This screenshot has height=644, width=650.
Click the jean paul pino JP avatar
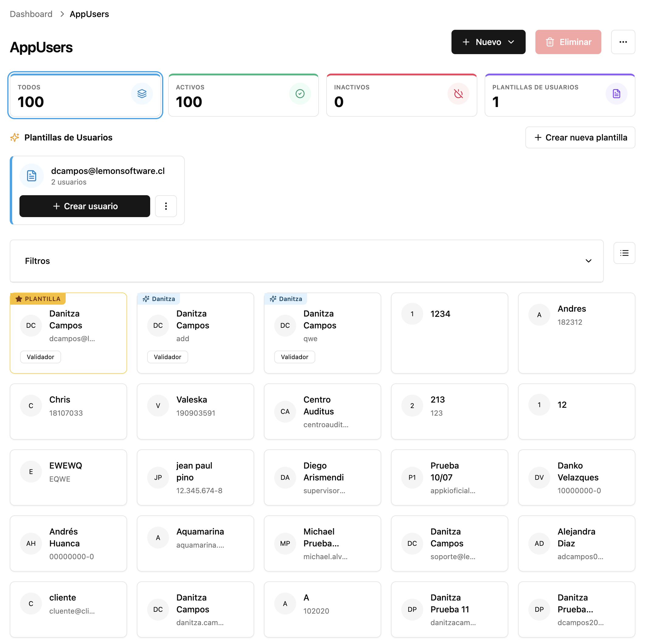[x=158, y=477]
